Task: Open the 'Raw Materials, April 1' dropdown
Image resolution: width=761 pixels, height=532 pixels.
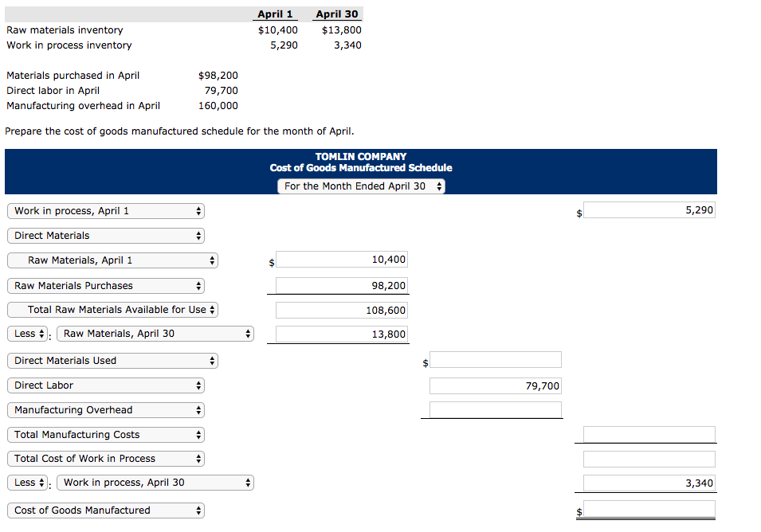Action: point(112,260)
